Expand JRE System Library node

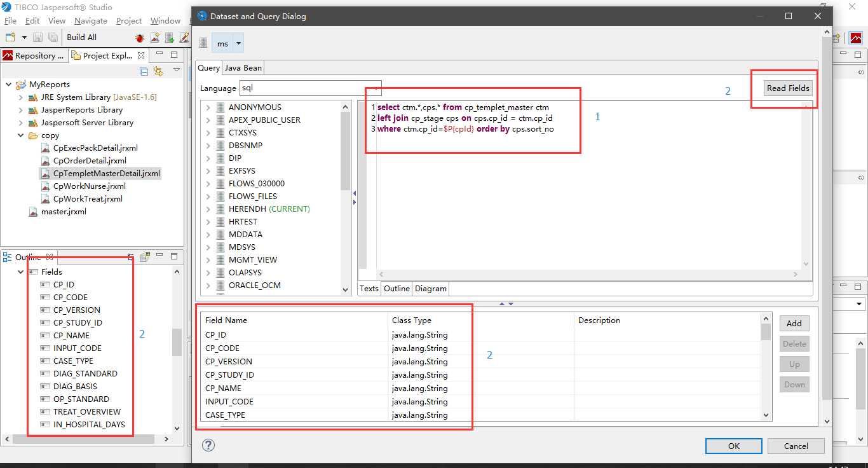[x=21, y=97]
